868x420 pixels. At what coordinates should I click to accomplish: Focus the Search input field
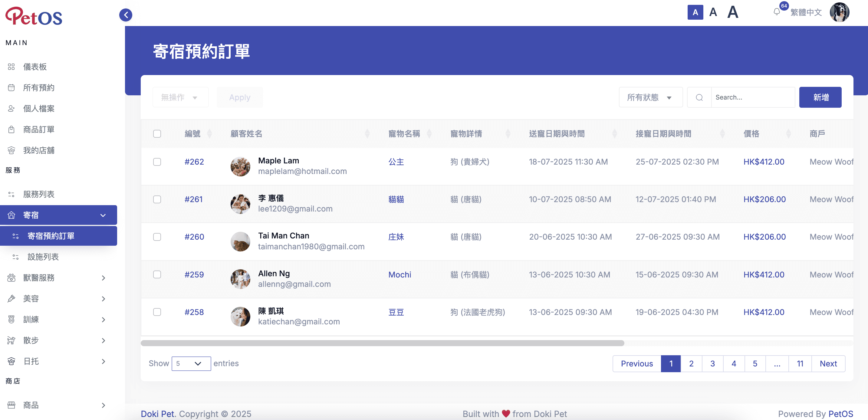click(753, 97)
